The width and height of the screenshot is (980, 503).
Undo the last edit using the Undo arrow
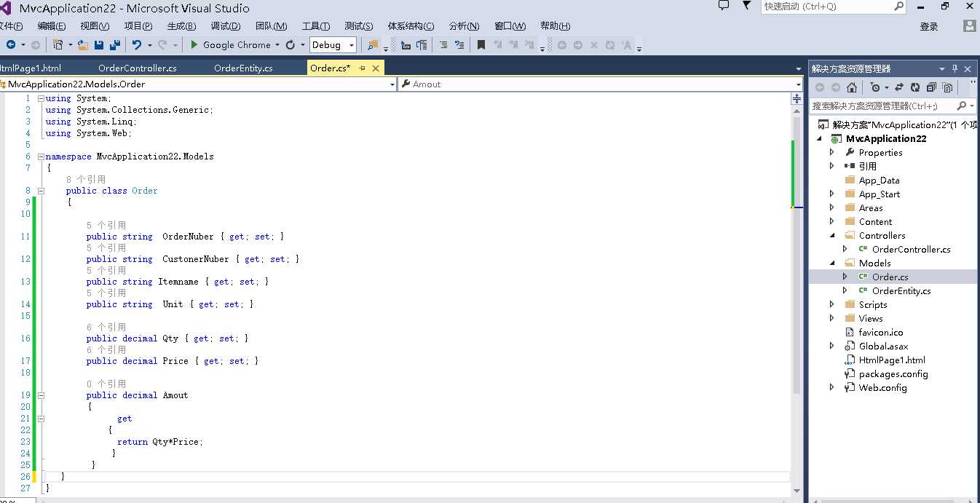(137, 45)
